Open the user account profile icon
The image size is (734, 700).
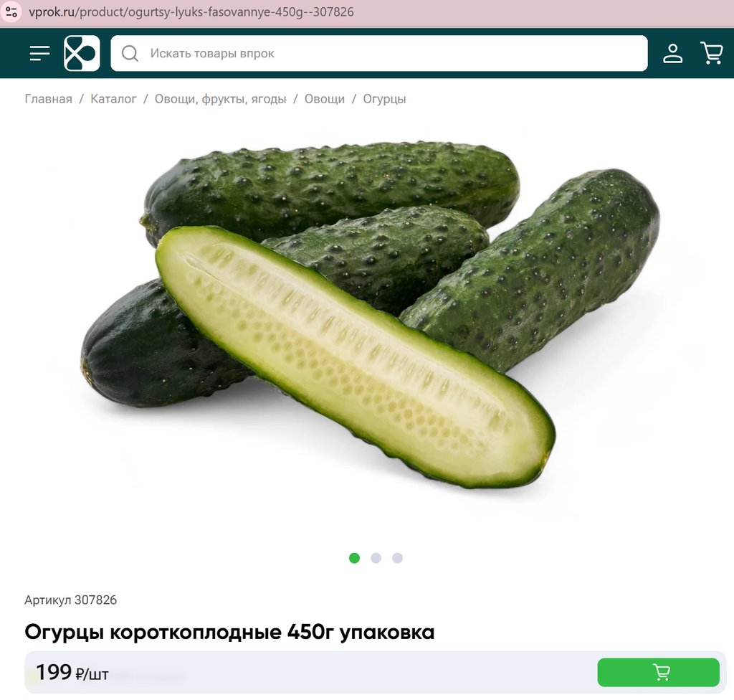tap(672, 53)
